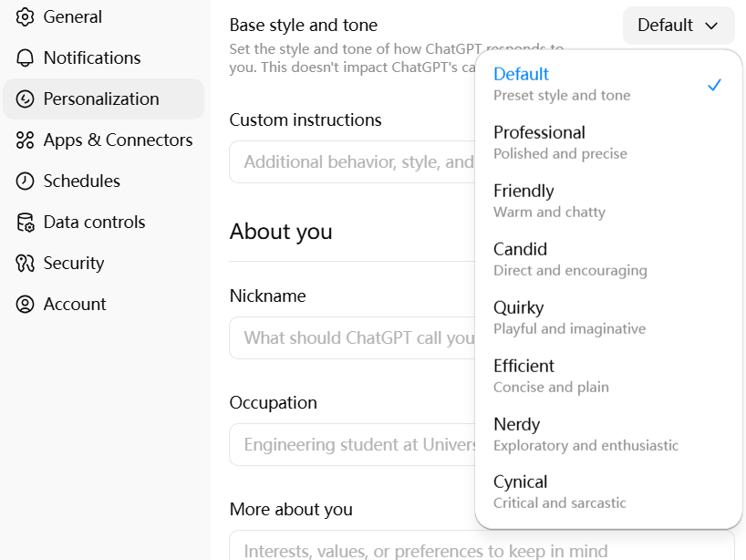Collapse the Default style dropdown button
The width and height of the screenshot is (746, 560).
pyautogui.click(x=679, y=26)
